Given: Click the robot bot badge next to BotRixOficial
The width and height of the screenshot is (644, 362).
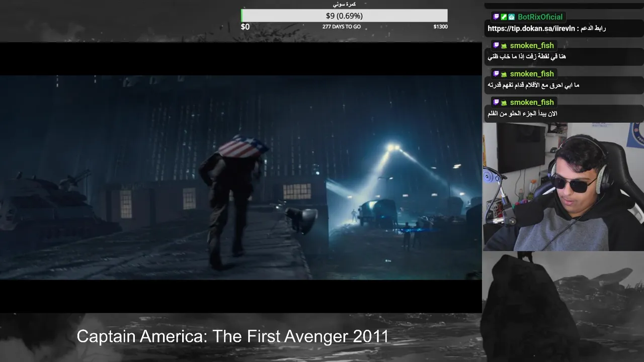Looking at the screenshot, I should (x=511, y=17).
